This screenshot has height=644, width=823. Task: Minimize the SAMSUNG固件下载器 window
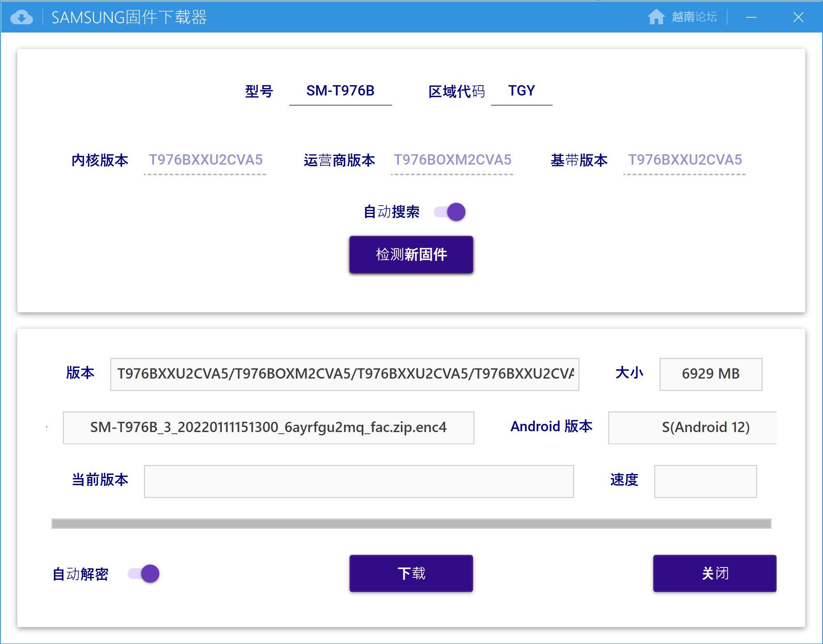(751, 17)
